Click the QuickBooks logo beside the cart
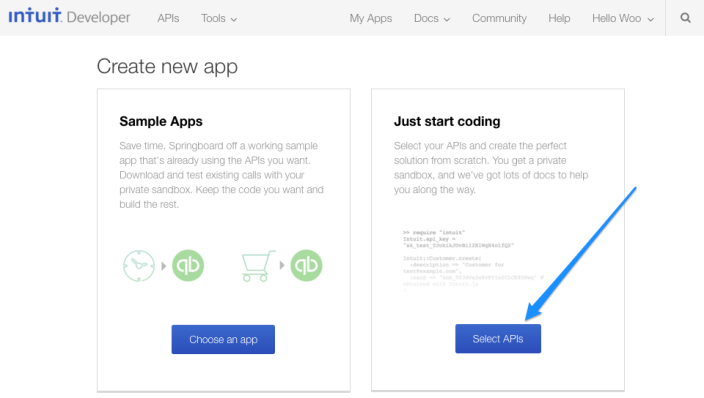This screenshot has width=704, height=398. (306, 265)
